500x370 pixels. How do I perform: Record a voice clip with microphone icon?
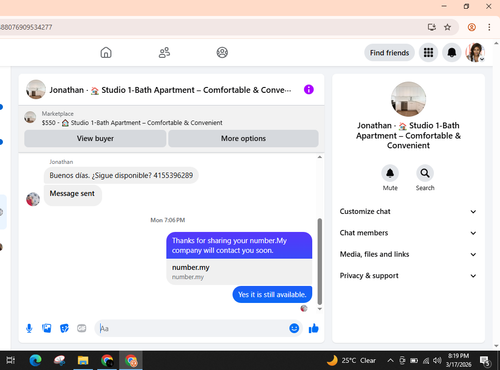(29, 328)
